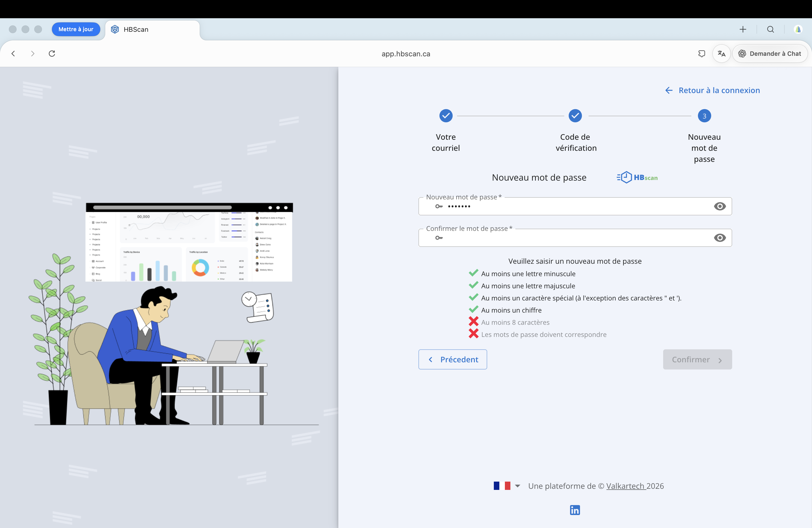Select the HBScan browser tab
Image resolution: width=812 pixels, height=528 pixels.
click(x=152, y=30)
